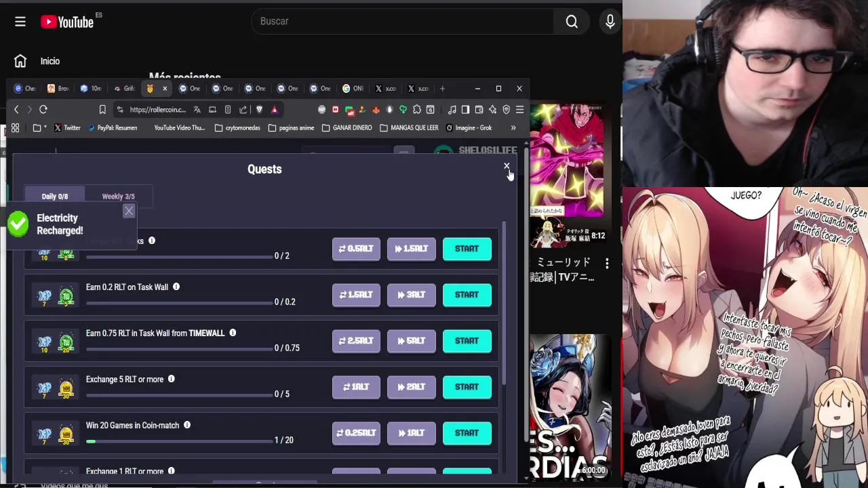Open Brave main hamburger menu

click(x=519, y=109)
